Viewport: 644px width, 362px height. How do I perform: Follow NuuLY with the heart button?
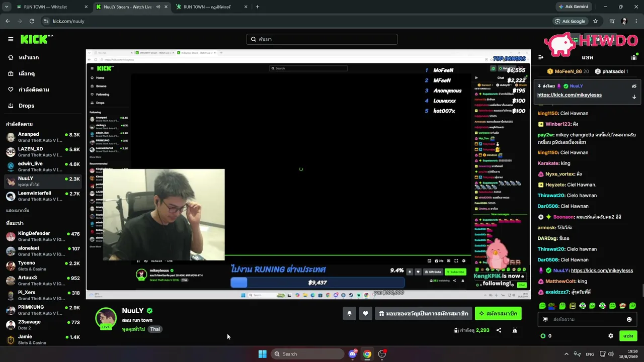tap(365, 313)
